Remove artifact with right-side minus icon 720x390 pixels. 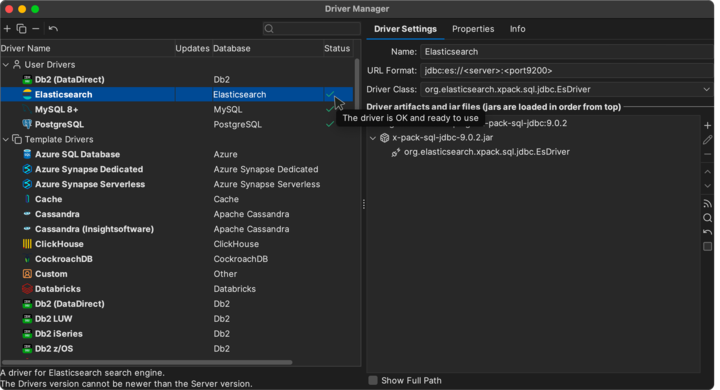(x=707, y=154)
